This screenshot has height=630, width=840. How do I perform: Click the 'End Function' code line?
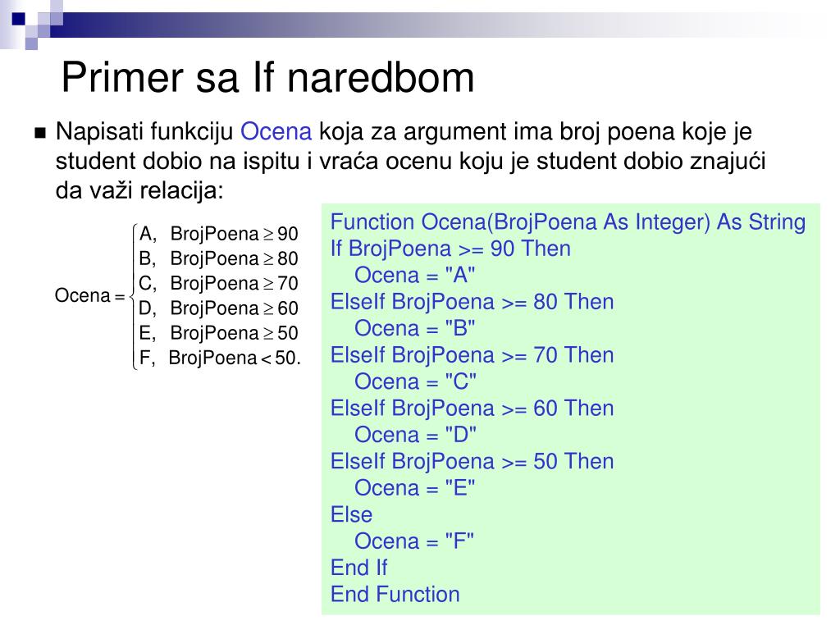[395, 595]
